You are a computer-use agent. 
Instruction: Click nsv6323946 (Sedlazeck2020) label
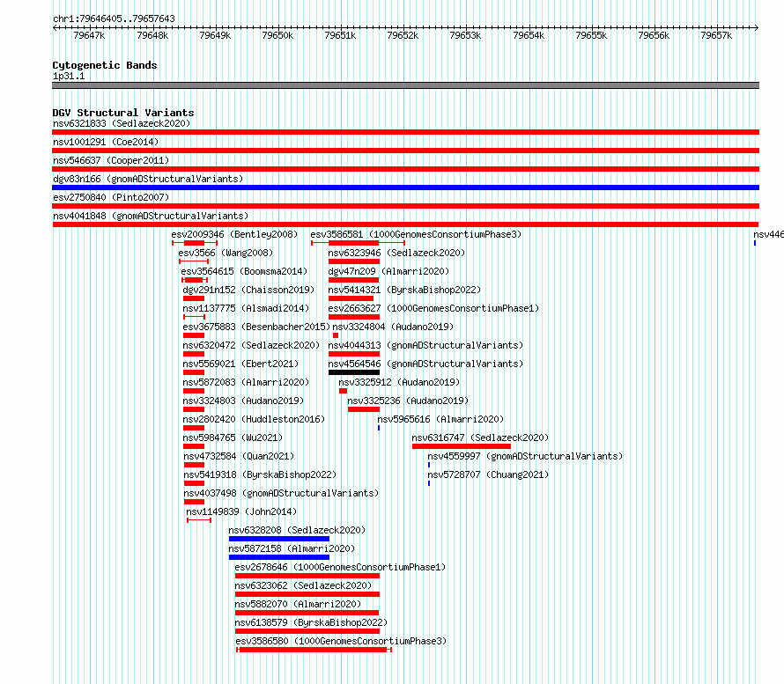click(396, 253)
